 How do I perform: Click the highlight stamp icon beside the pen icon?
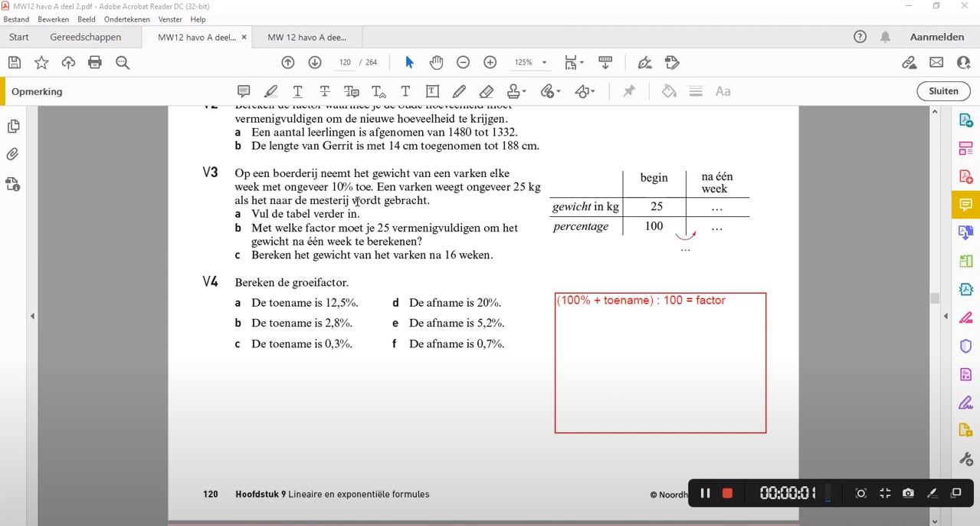click(672, 63)
